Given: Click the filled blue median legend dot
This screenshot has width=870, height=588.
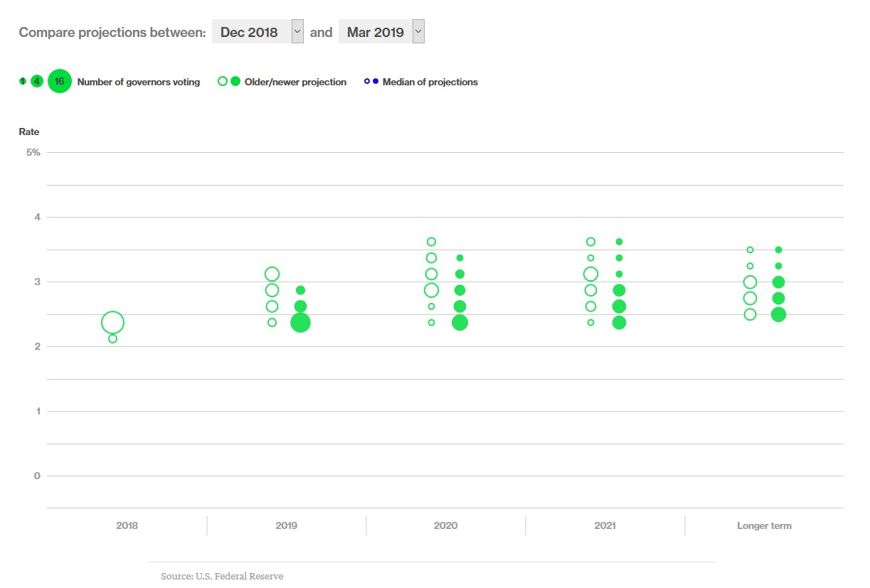Looking at the screenshot, I should (376, 82).
